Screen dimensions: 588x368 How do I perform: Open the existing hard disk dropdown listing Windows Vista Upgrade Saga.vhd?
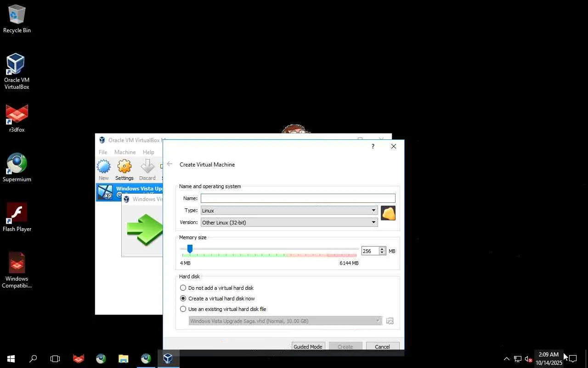285,321
